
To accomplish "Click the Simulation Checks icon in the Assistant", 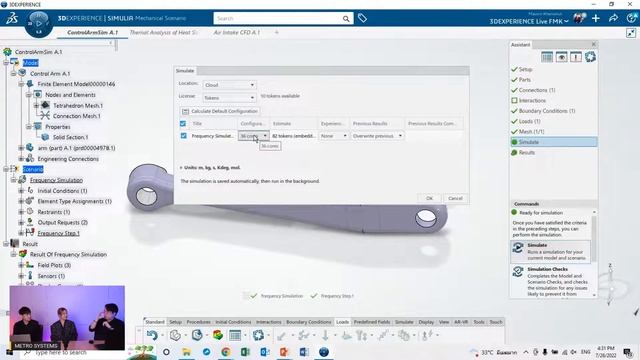I will [x=518, y=271].
